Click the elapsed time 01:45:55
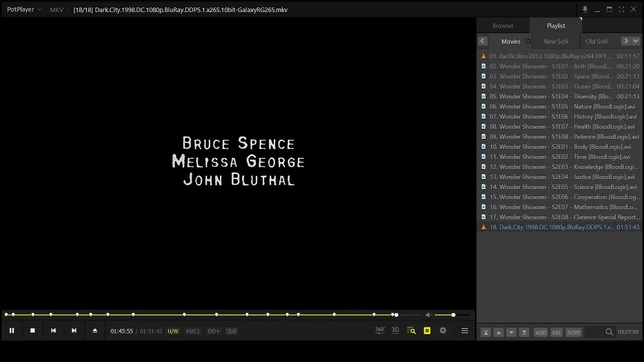Viewport: 644px width, 362px height. pyautogui.click(x=122, y=331)
